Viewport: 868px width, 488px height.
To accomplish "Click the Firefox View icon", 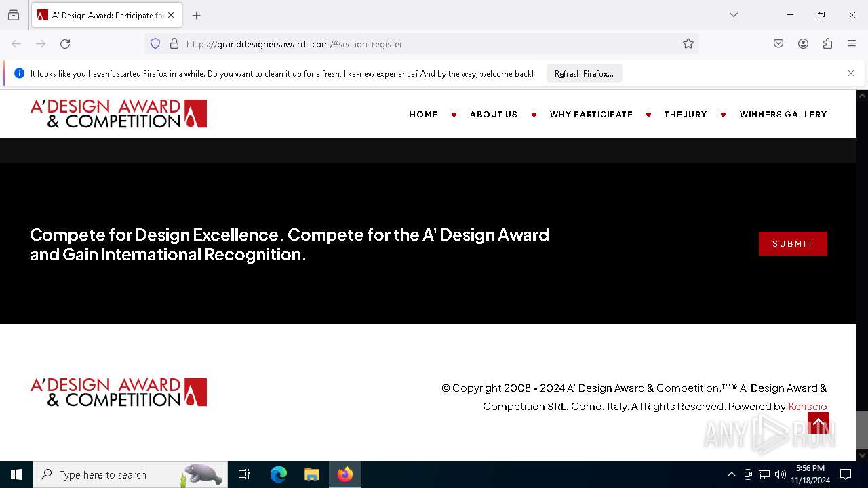I will tap(14, 15).
